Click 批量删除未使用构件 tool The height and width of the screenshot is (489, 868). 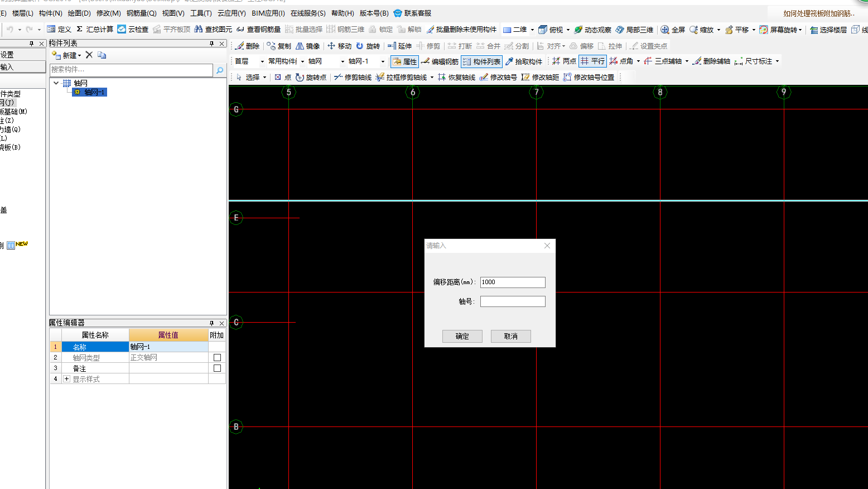pyautogui.click(x=461, y=30)
